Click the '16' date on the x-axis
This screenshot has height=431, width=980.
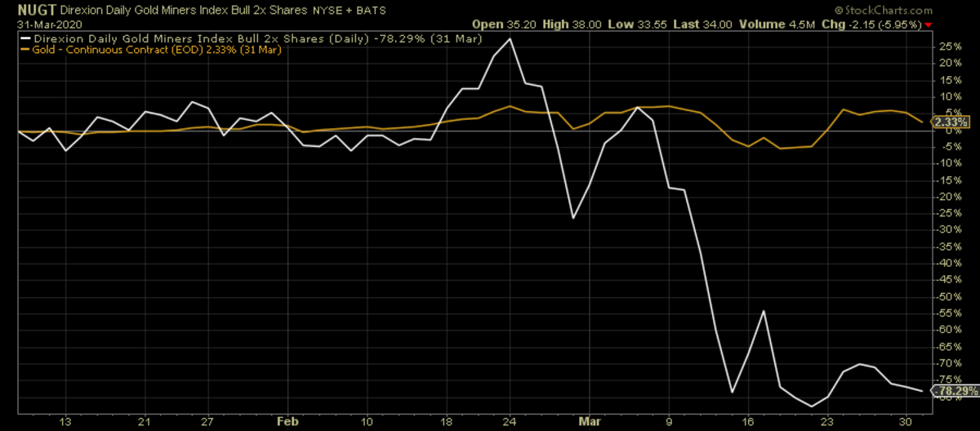click(x=748, y=421)
